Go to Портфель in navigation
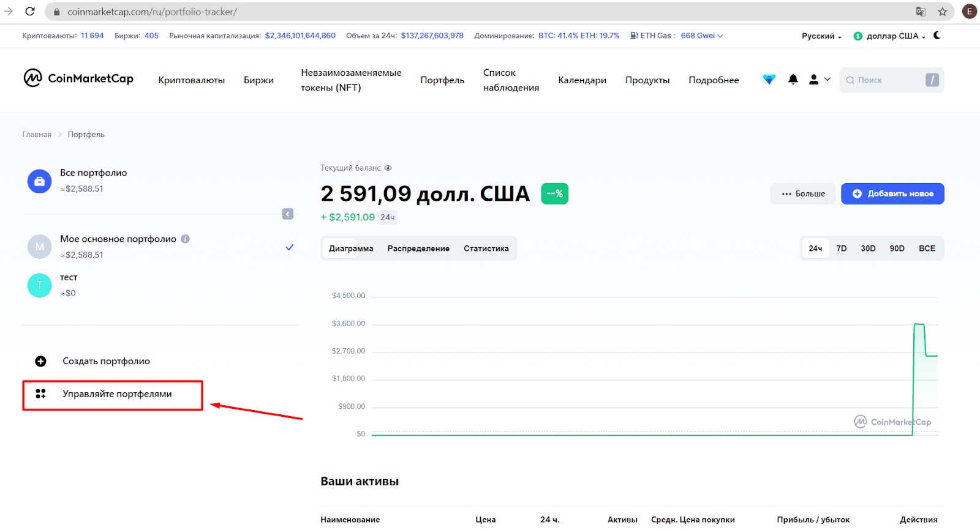Screen dimensions: 980x530 point(442,80)
